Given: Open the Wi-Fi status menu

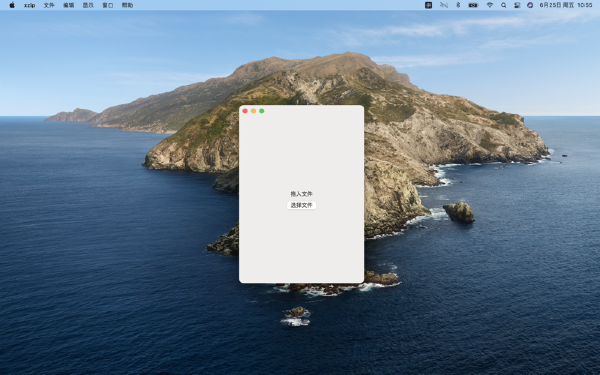Looking at the screenshot, I should point(490,5).
